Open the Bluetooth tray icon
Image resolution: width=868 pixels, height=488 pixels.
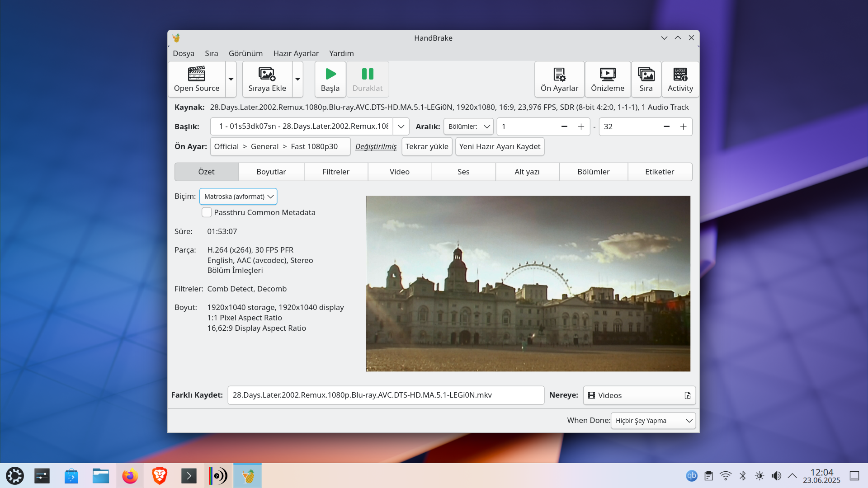pos(743,476)
